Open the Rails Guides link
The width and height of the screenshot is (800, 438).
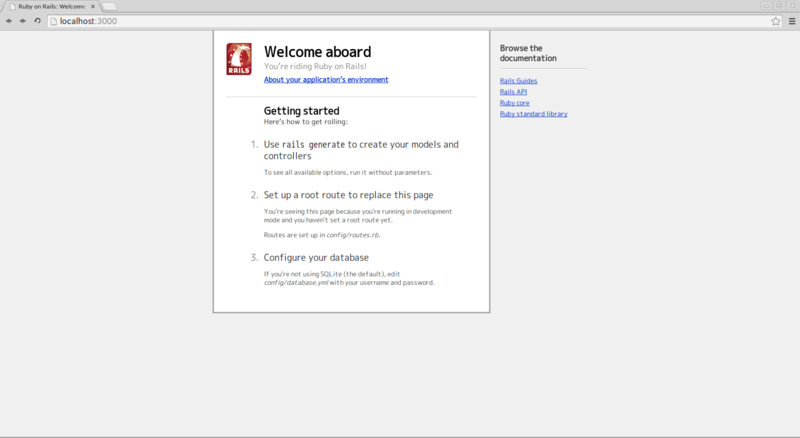click(x=518, y=81)
